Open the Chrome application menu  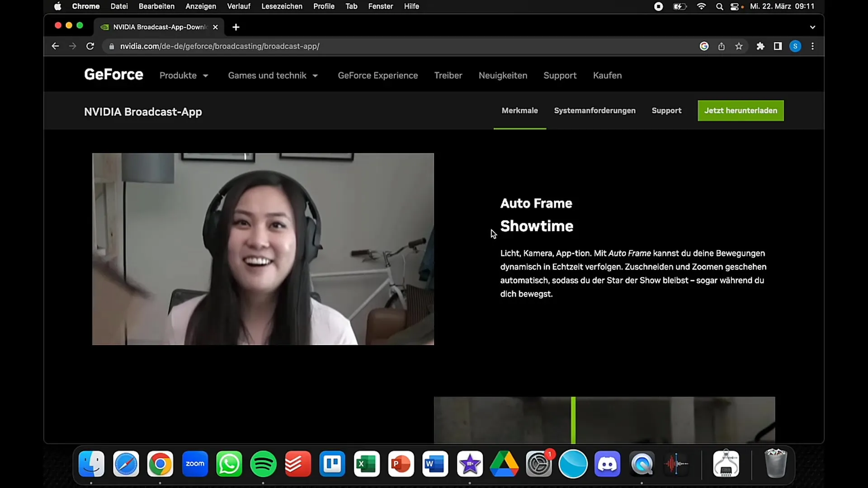[85, 6]
